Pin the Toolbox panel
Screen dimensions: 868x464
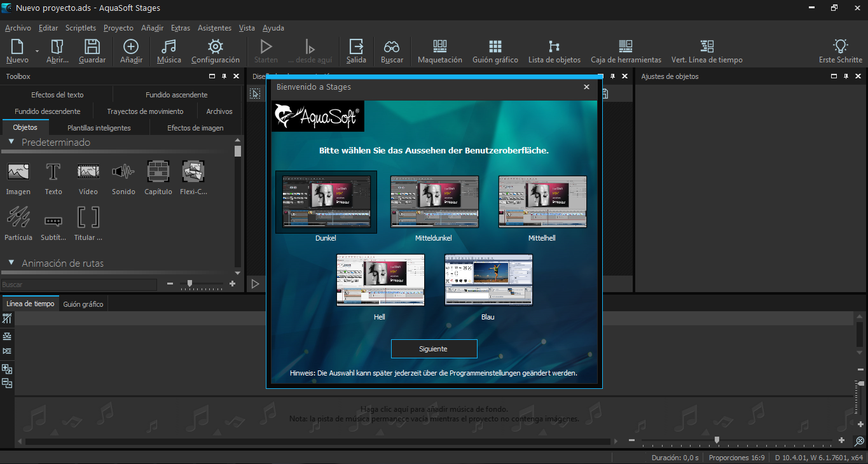point(224,76)
